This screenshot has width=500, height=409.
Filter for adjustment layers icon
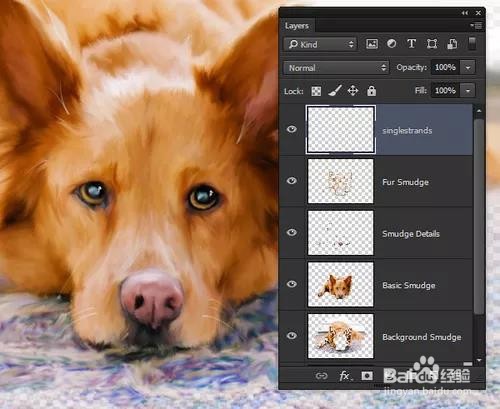pyautogui.click(x=392, y=44)
